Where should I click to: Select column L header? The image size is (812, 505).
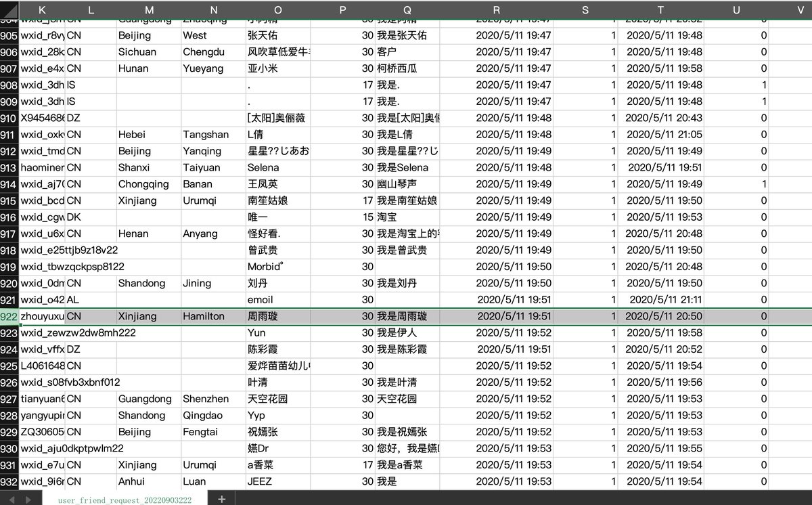91,10
